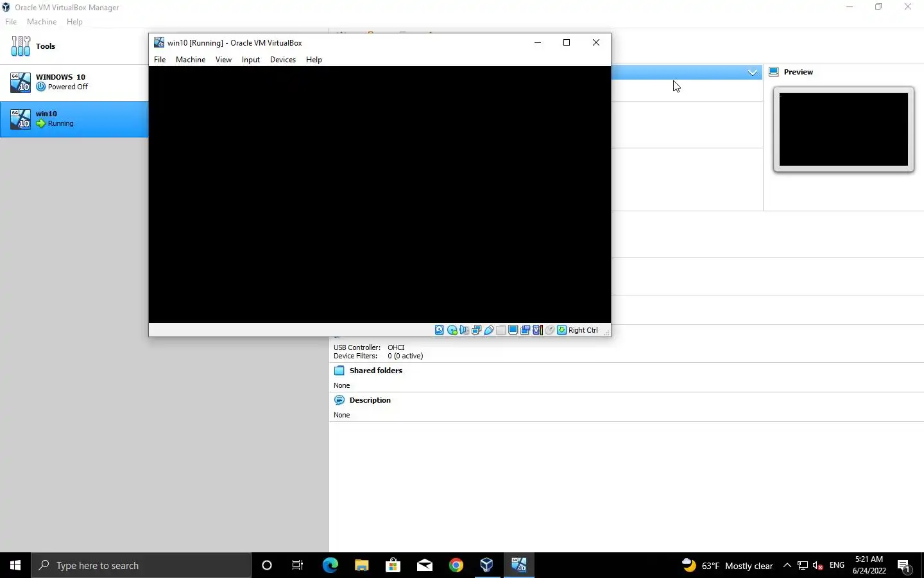Image resolution: width=924 pixels, height=578 pixels.
Task: Open Devices menu in VM window
Action: (283, 60)
